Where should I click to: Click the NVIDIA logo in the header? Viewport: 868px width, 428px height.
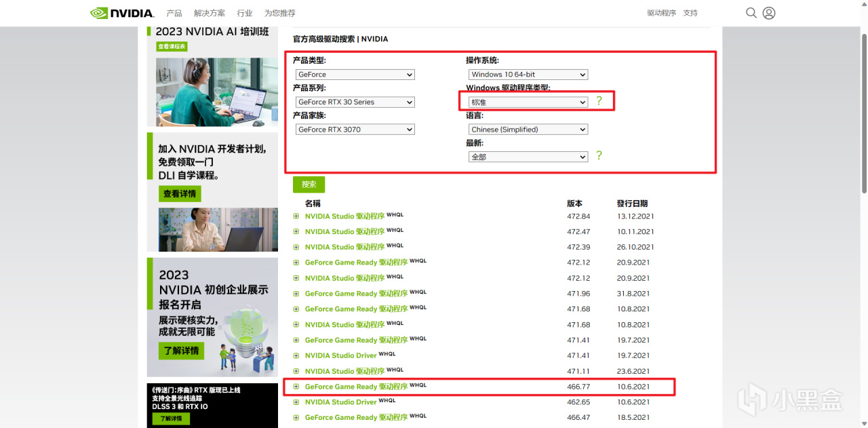click(122, 13)
